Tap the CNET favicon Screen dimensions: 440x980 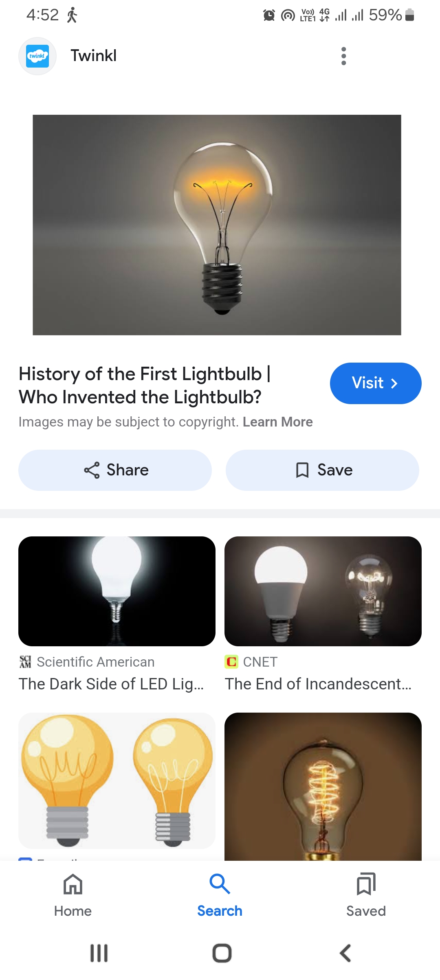click(x=231, y=662)
